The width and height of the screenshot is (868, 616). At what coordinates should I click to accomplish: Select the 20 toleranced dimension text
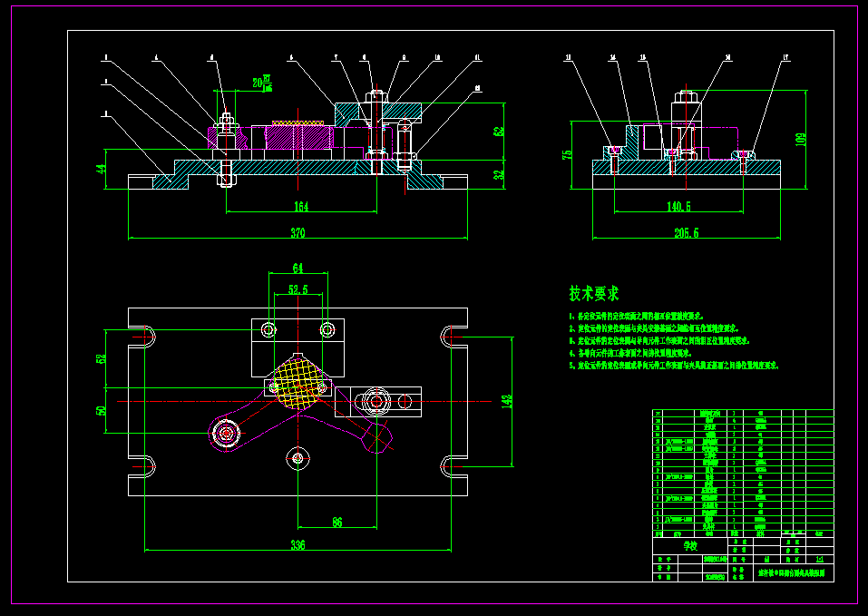pyautogui.click(x=263, y=83)
